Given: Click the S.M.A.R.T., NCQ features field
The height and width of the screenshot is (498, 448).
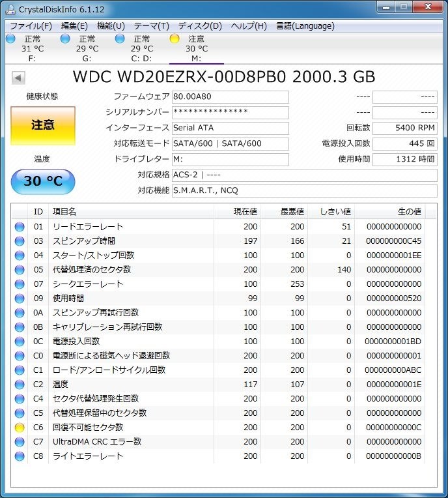Looking at the screenshot, I should [x=305, y=190].
